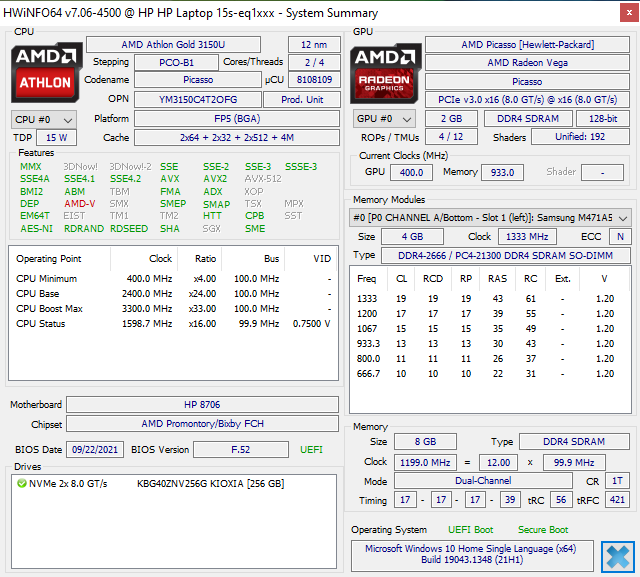Click the tRFC 421 value
Image resolution: width=640 pixels, height=577 pixels.
coord(617,500)
